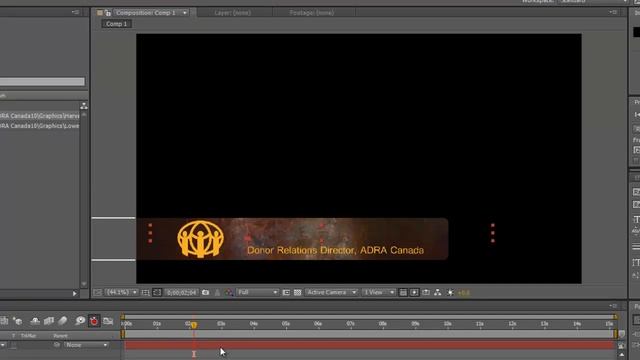
Task: Open the layer parent None dropdown
Action: pyautogui.click(x=86, y=345)
